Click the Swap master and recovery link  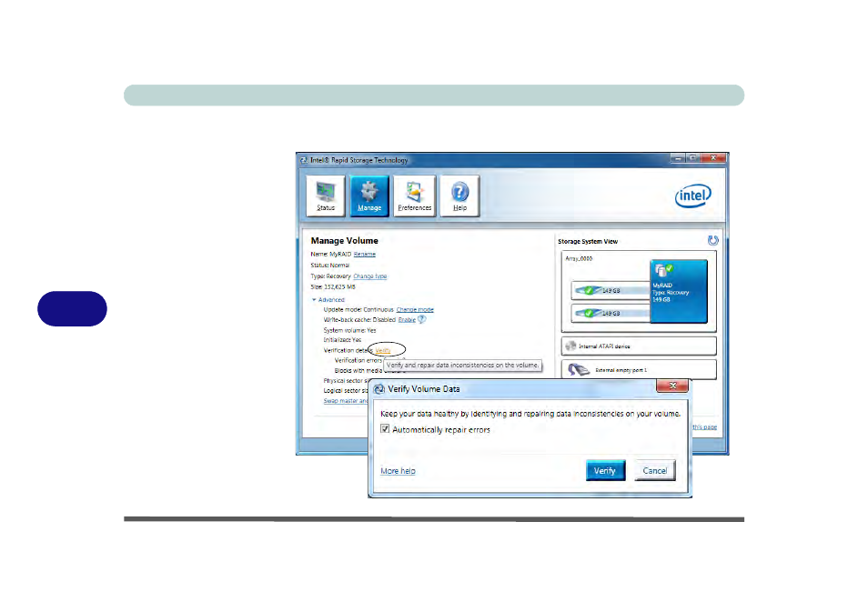click(346, 401)
